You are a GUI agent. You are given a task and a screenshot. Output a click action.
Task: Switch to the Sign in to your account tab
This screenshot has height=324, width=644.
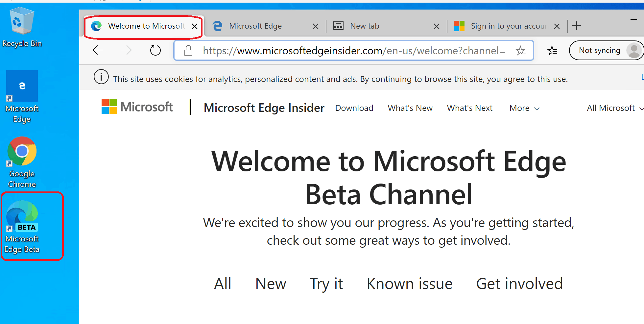point(507,26)
